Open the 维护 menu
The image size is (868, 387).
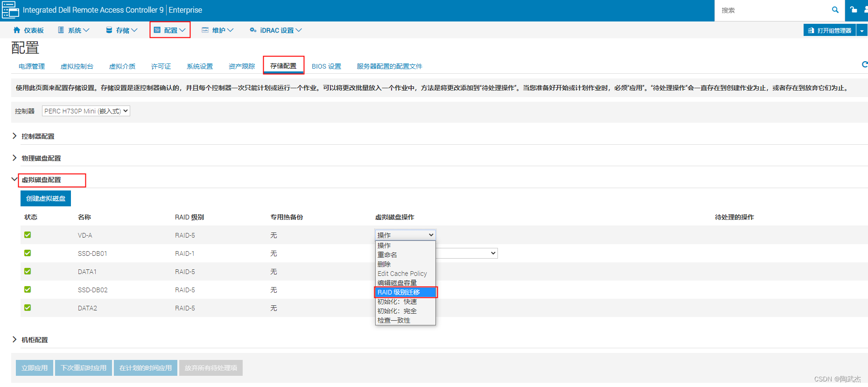[x=217, y=30]
